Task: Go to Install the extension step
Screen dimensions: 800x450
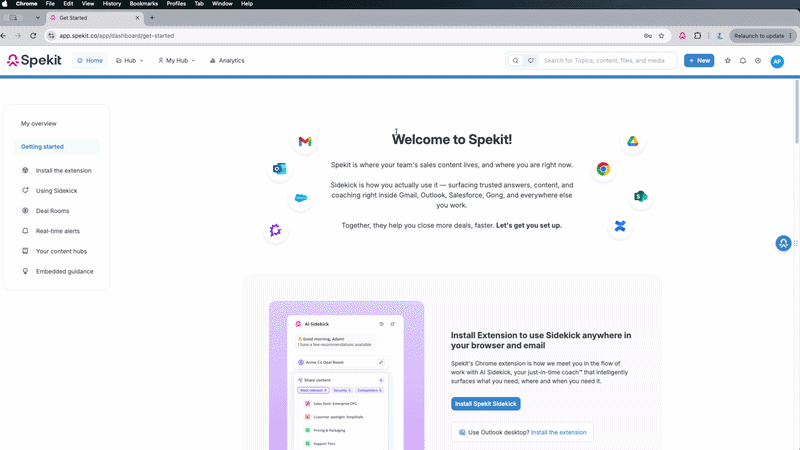Action: [x=57, y=170]
